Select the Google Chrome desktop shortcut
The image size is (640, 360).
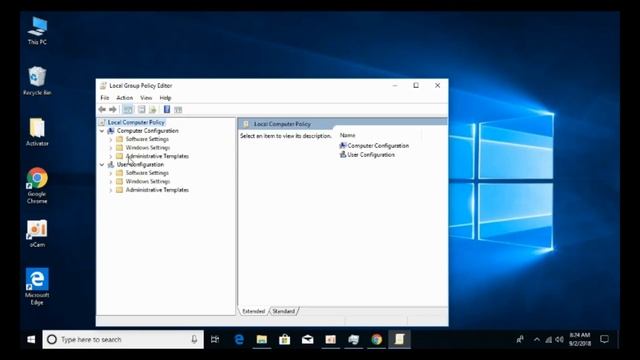click(x=37, y=185)
